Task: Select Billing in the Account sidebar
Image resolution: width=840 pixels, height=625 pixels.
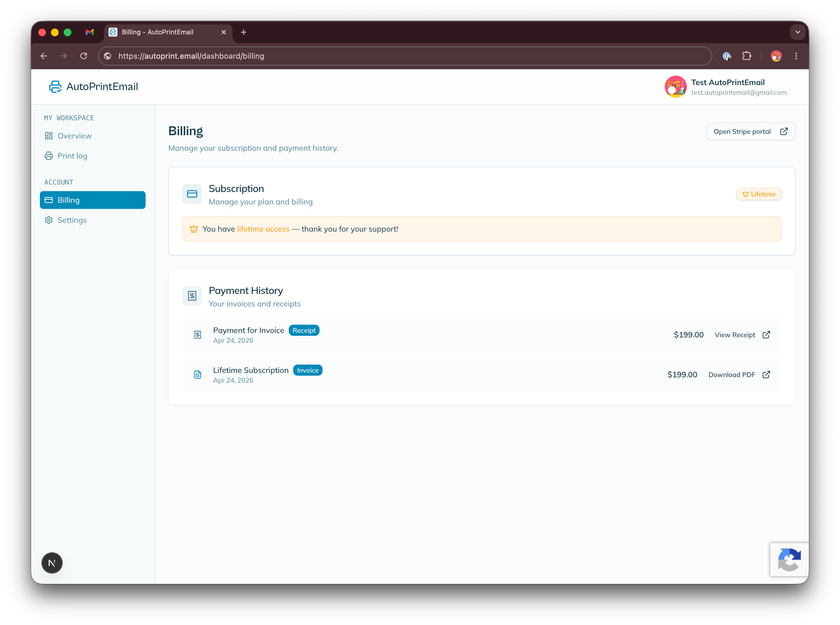Action: 93,200
